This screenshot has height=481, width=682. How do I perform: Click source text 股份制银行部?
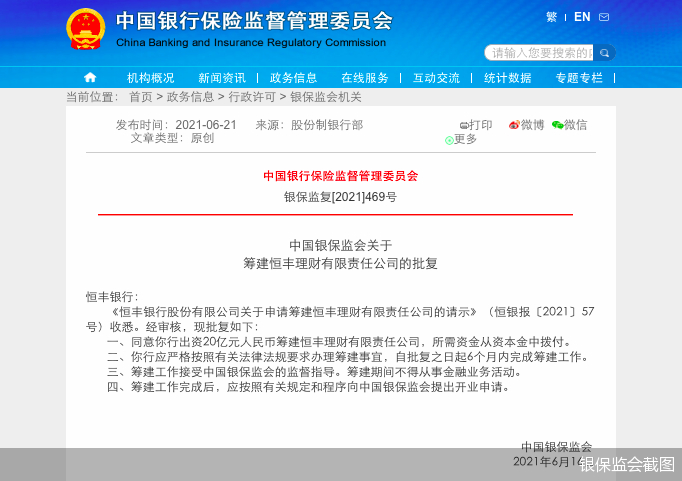click(x=327, y=125)
